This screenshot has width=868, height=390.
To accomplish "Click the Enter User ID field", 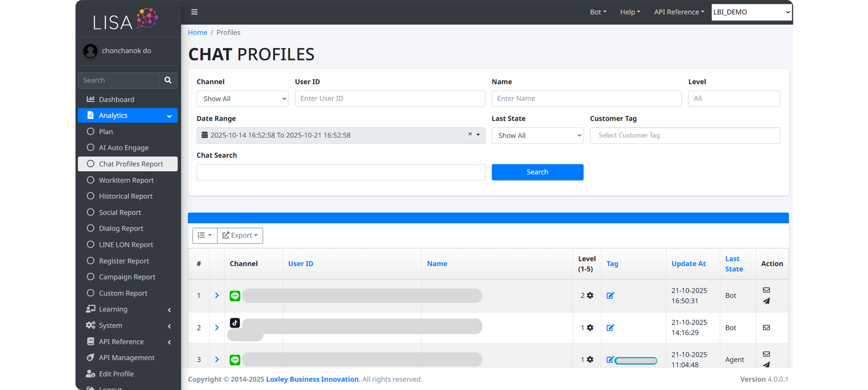I will click(390, 99).
